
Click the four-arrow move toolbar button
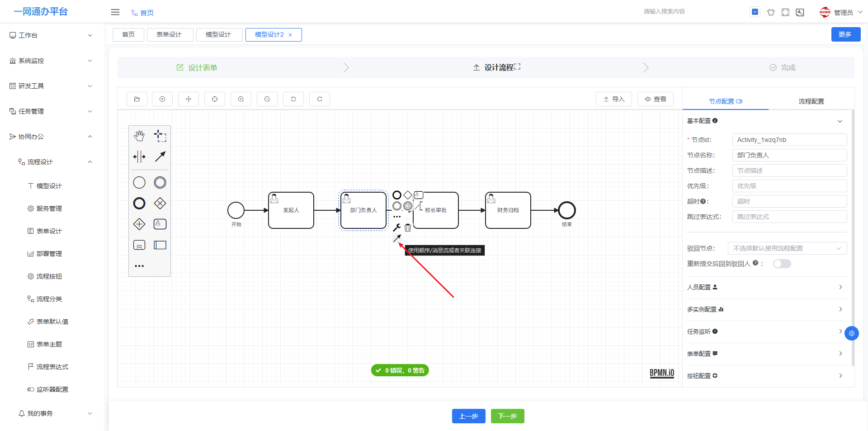pos(189,99)
